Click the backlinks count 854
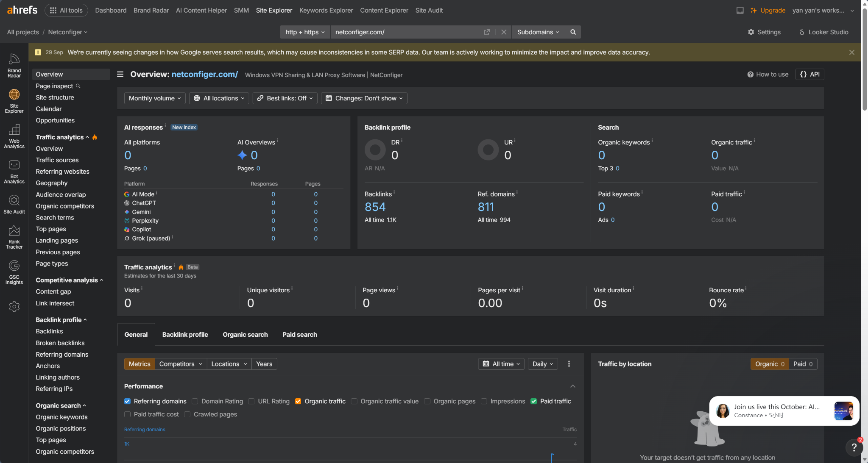Screen dimensions: 868x463 (x=375, y=206)
